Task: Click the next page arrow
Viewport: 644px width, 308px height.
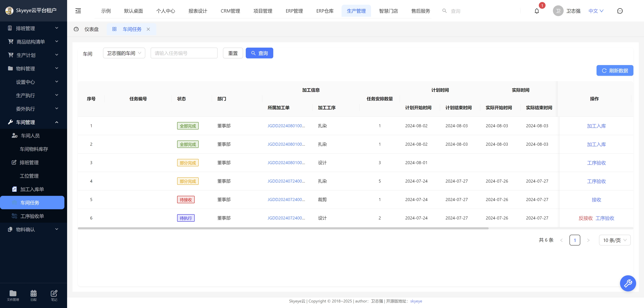Action: coord(588,240)
